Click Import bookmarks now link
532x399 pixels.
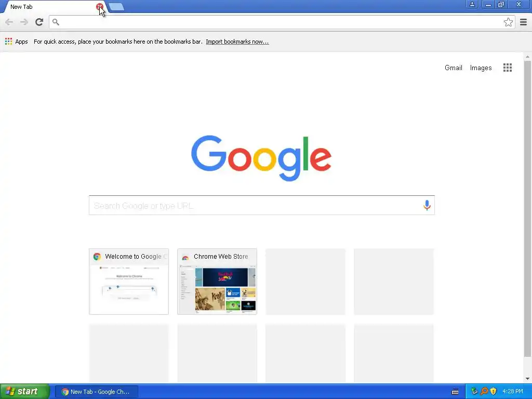(237, 42)
